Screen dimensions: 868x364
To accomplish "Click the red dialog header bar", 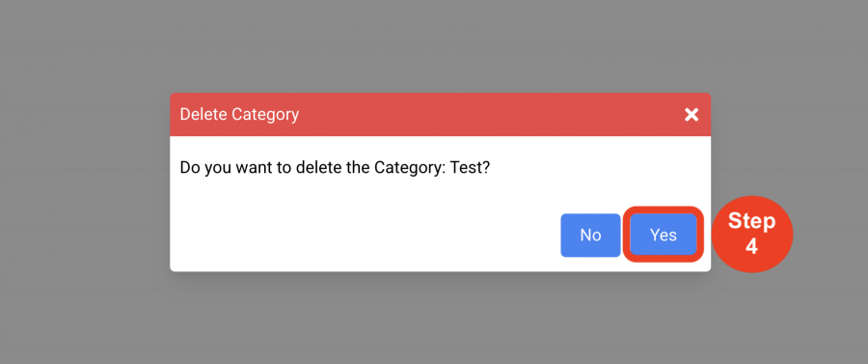I will 440,115.
